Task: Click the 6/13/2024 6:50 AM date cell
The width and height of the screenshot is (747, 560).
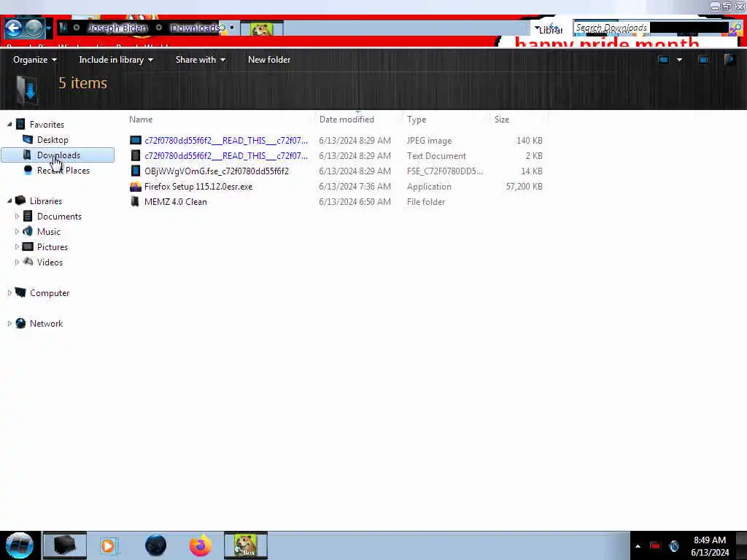Action: pyautogui.click(x=355, y=201)
